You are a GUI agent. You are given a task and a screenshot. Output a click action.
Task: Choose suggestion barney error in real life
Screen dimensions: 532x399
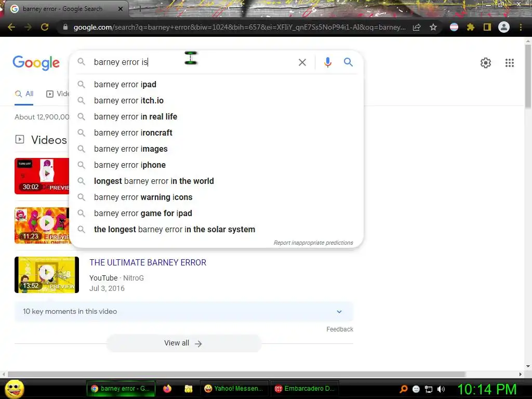pos(216,117)
